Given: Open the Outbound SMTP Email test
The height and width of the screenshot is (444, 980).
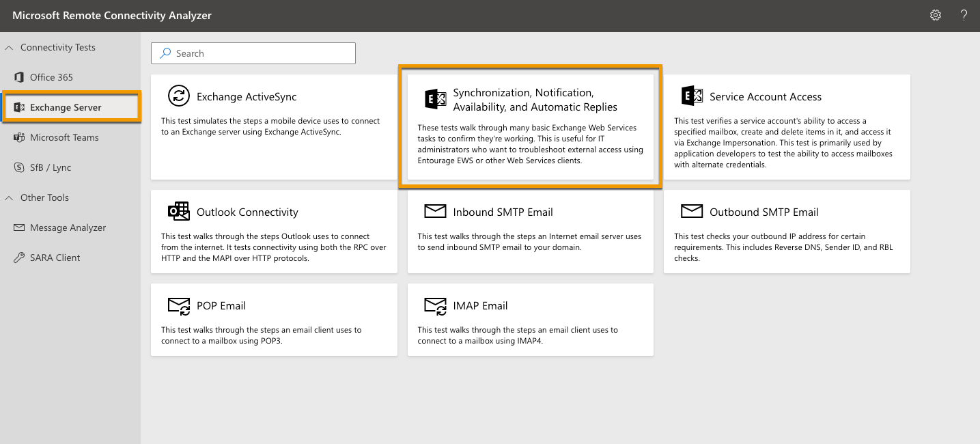Looking at the screenshot, I should [x=787, y=232].
